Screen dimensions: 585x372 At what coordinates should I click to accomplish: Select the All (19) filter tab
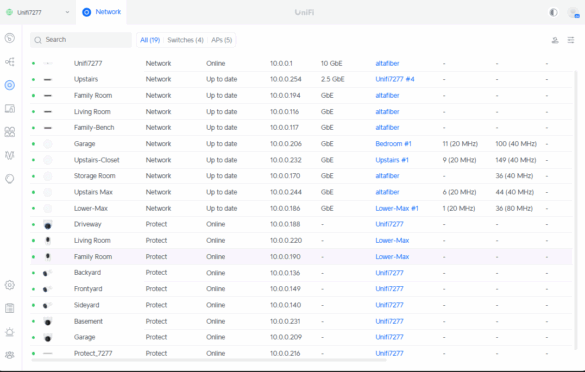[150, 40]
